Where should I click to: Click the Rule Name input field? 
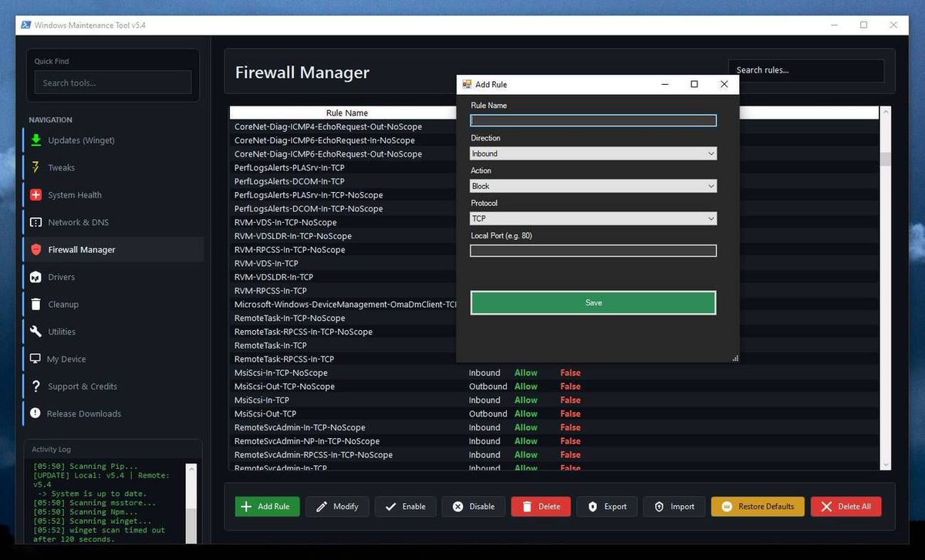coord(592,120)
